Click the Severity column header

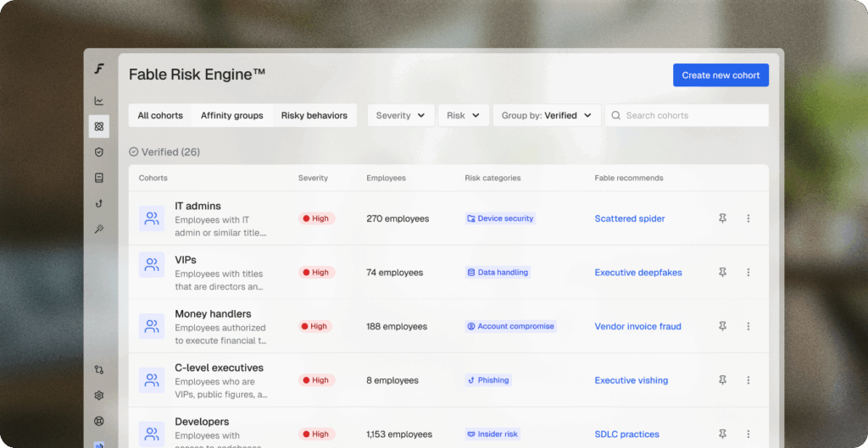coord(313,178)
